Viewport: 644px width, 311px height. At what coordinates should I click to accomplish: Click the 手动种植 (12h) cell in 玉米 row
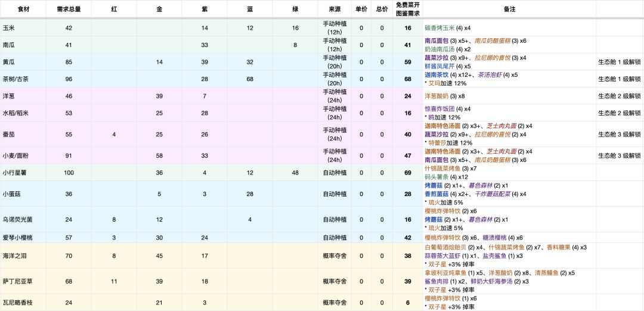point(335,28)
